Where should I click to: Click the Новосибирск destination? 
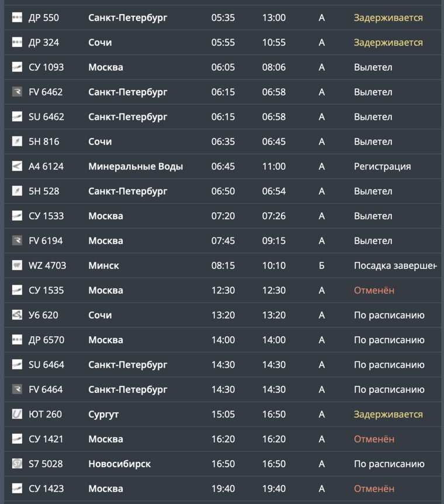point(119,464)
